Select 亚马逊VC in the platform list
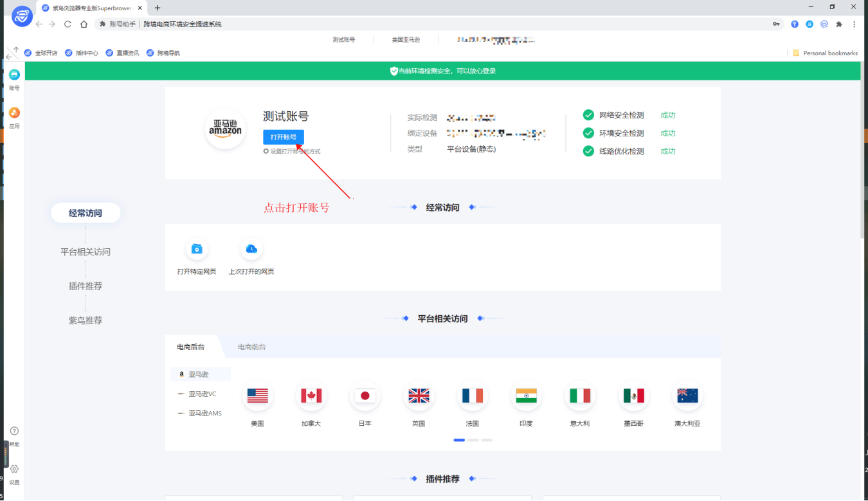Image resolution: width=868 pixels, height=501 pixels. tap(200, 394)
